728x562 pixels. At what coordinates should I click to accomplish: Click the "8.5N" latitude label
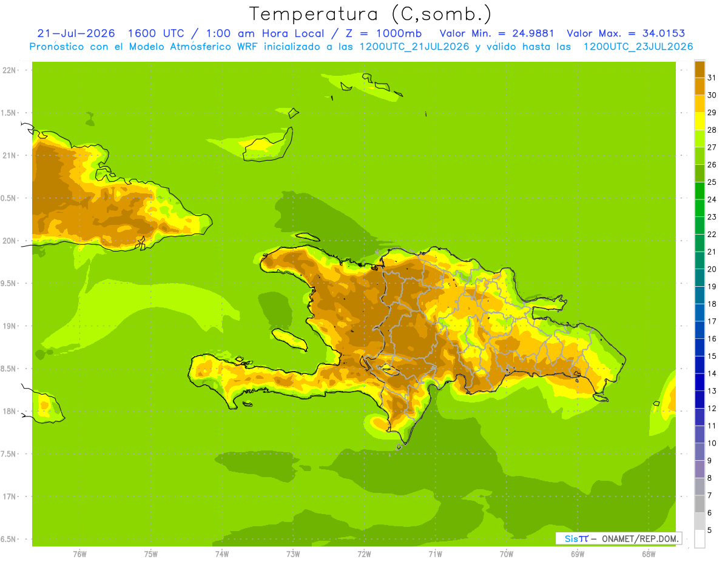tap(8, 369)
